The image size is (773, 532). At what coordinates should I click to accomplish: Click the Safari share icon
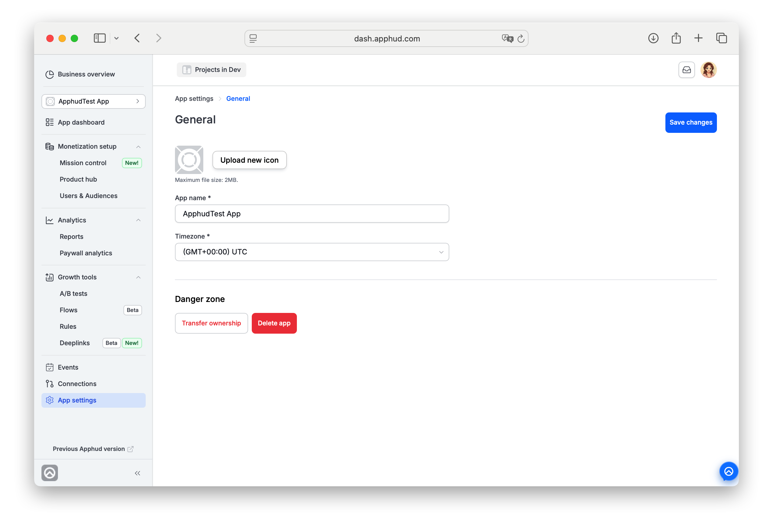(x=676, y=38)
